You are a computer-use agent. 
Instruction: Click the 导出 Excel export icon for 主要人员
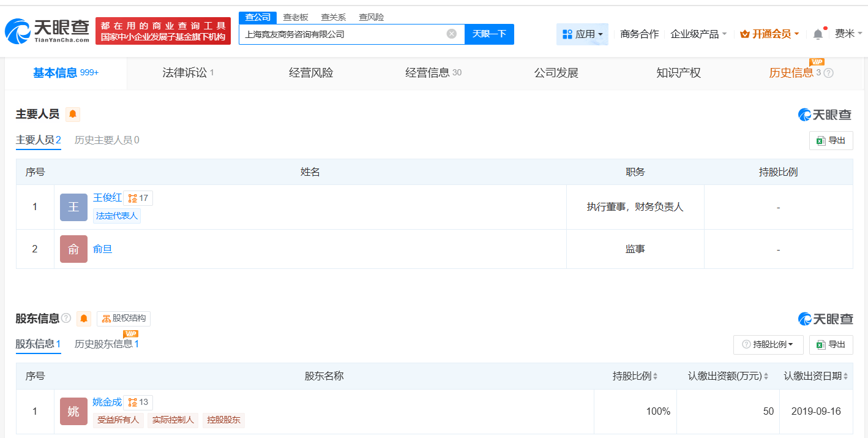(831, 140)
